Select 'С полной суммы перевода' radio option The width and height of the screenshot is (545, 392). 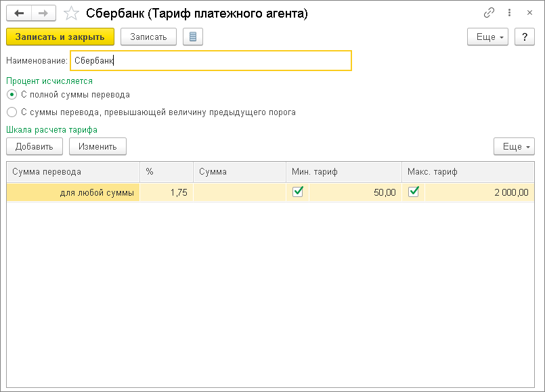click(x=12, y=95)
